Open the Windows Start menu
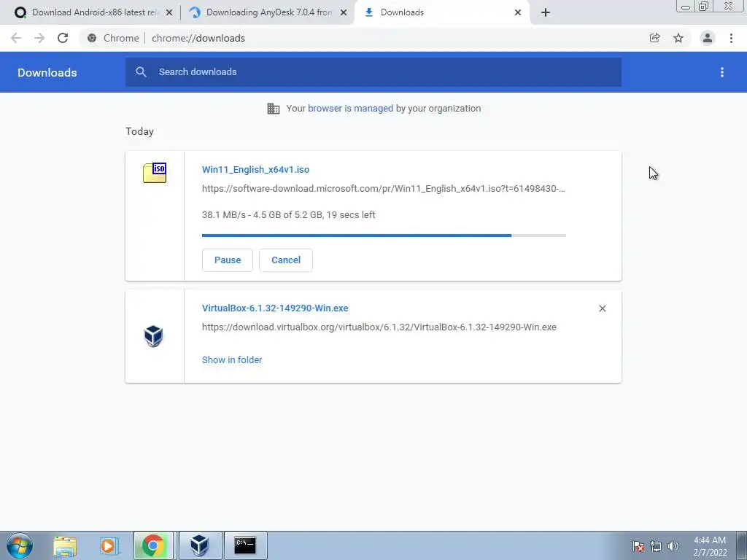This screenshot has width=747, height=560. (x=20, y=545)
